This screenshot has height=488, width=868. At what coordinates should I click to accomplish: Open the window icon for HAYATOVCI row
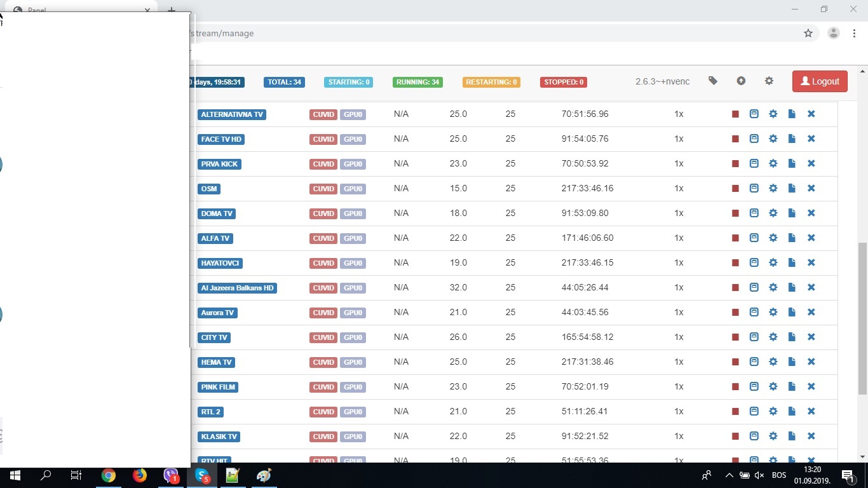click(754, 262)
